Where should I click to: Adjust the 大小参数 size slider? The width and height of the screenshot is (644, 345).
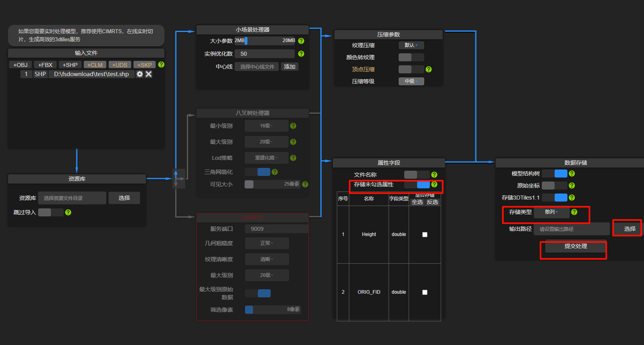(x=265, y=41)
